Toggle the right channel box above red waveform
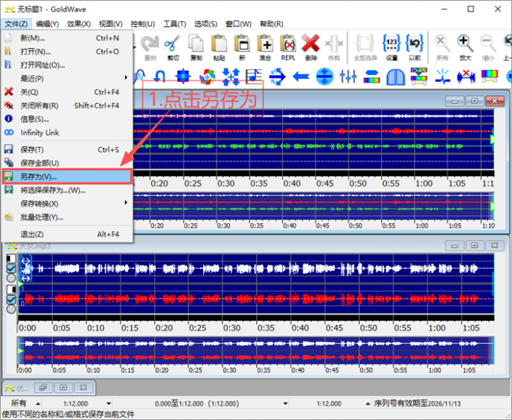This screenshot has height=420, width=512. tap(11, 290)
